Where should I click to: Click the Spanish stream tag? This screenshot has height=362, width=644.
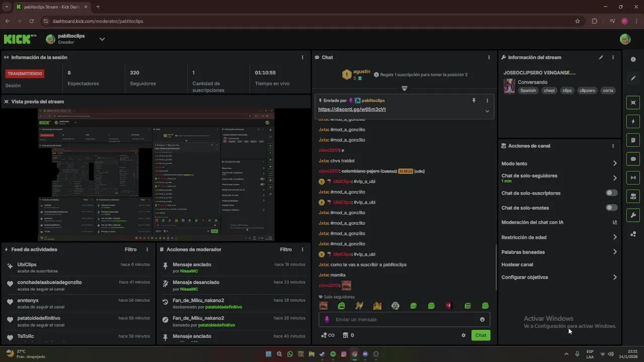(528, 90)
